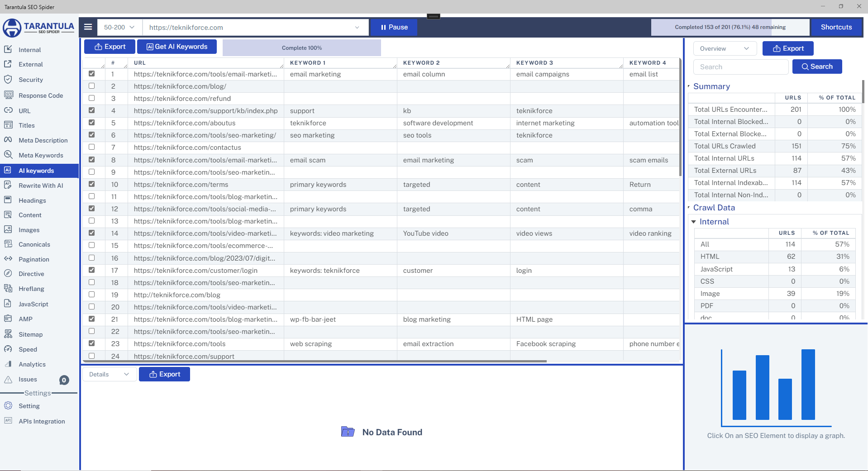The width and height of the screenshot is (868, 471).
Task: Click the Images sidebar icon
Action: point(8,229)
